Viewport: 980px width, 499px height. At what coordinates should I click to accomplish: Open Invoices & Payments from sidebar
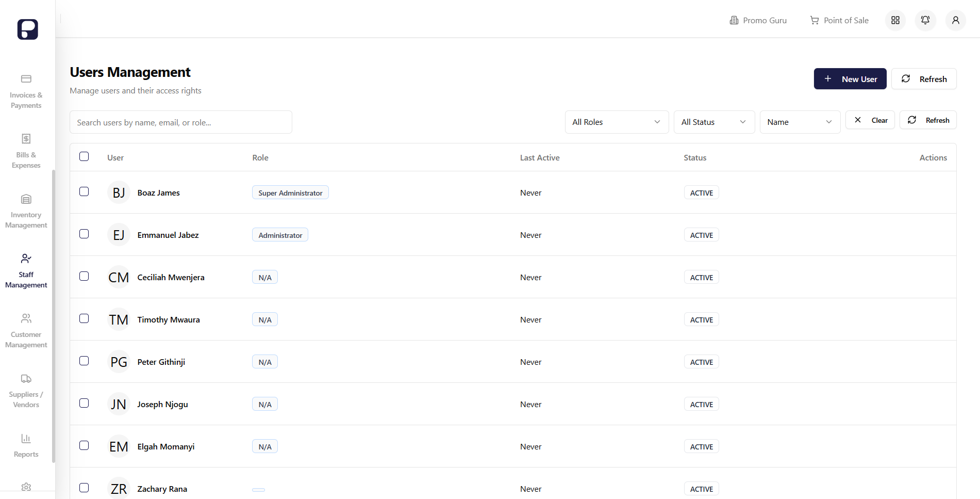point(26,92)
